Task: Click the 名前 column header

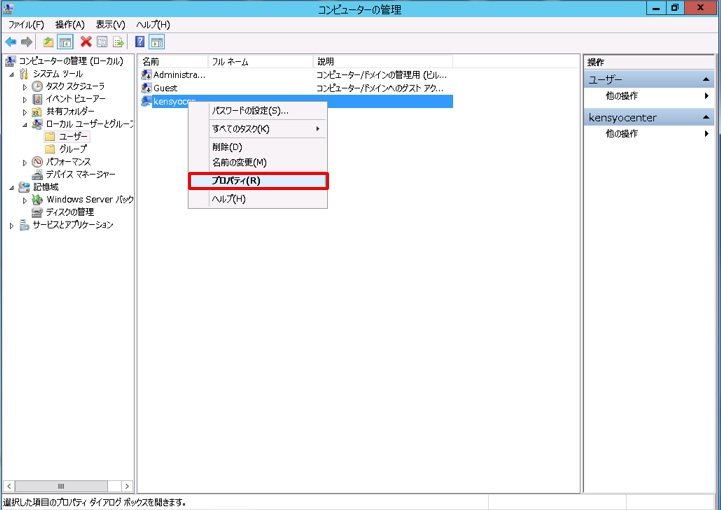Action: (151, 62)
